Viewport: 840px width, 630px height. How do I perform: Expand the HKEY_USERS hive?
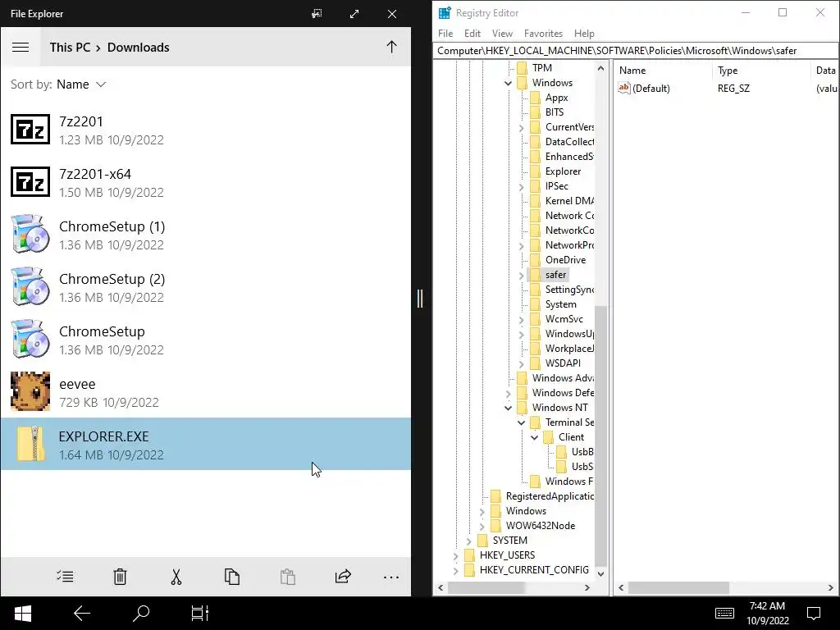(x=455, y=556)
